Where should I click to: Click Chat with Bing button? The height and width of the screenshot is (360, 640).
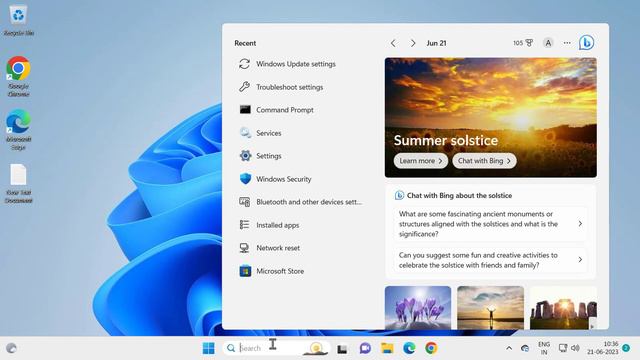[484, 161]
